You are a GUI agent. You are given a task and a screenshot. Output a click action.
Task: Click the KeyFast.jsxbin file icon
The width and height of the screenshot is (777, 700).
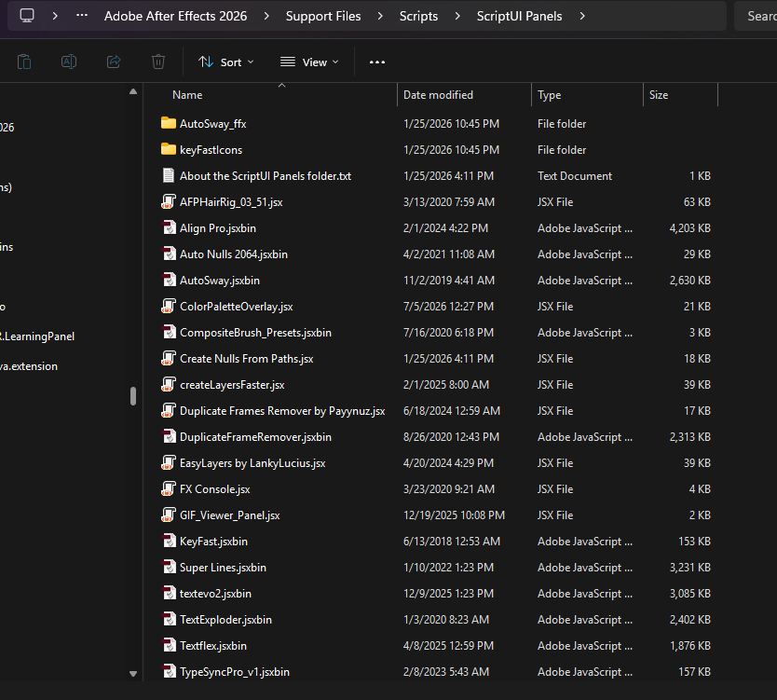coord(169,541)
